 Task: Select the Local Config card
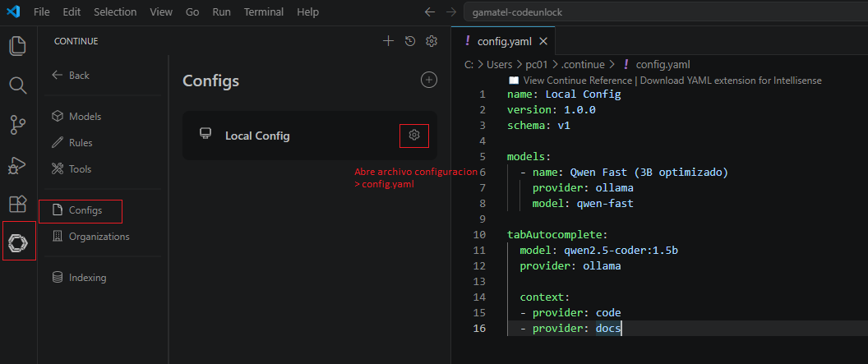point(310,136)
